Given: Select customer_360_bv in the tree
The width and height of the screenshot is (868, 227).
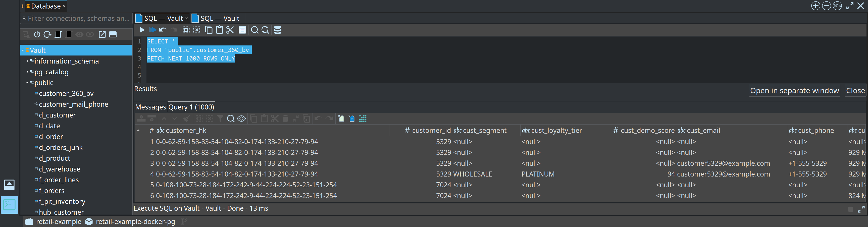Looking at the screenshot, I should tap(66, 93).
